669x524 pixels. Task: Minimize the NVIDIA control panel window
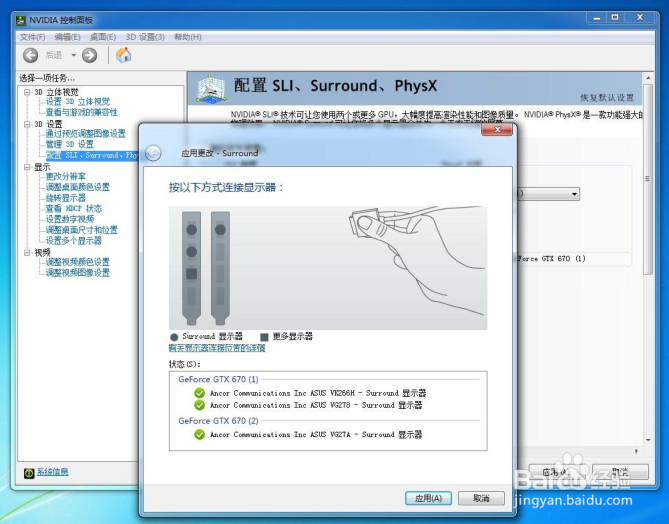pos(596,18)
